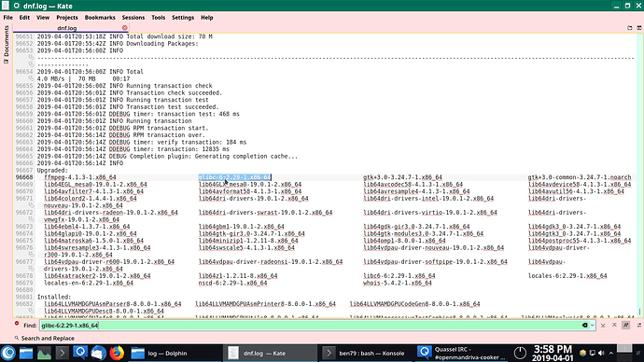Click lib64LLVMAMDGPUCodeGen8-8.0.0-1.x86_64 entry
644x362 pixels.
[x=414, y=304]
